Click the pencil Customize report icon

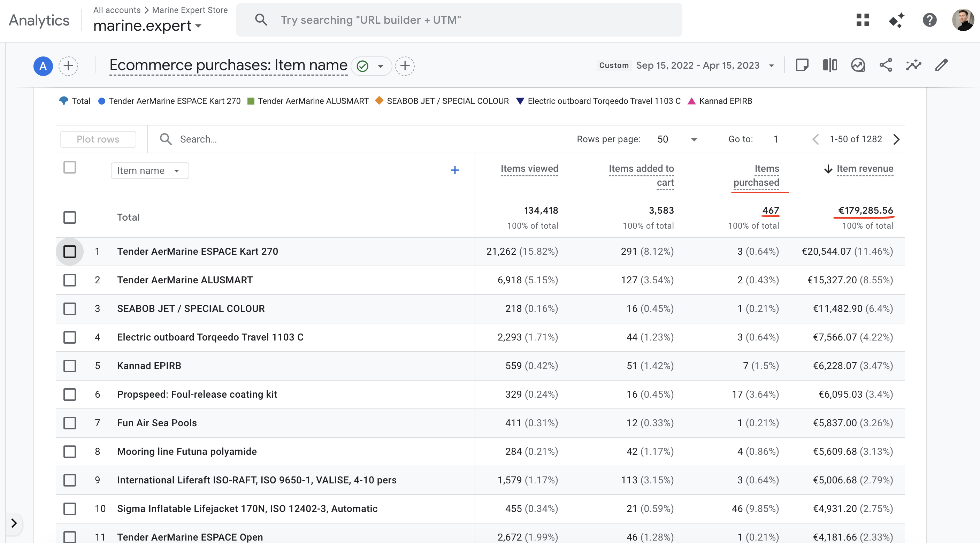tap(941, 65)
